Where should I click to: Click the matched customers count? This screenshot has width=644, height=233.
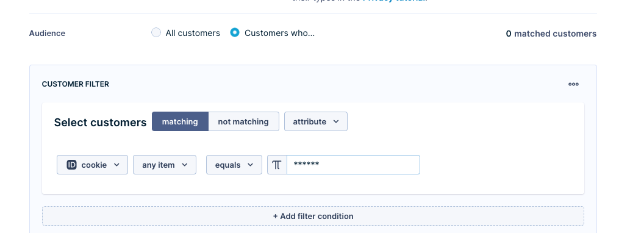coord(551,34)
